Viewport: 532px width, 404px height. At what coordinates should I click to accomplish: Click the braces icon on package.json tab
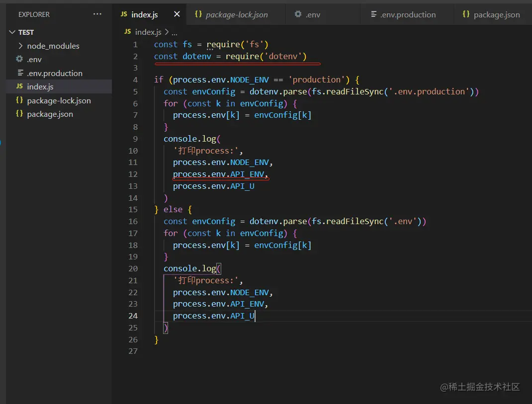466,14
